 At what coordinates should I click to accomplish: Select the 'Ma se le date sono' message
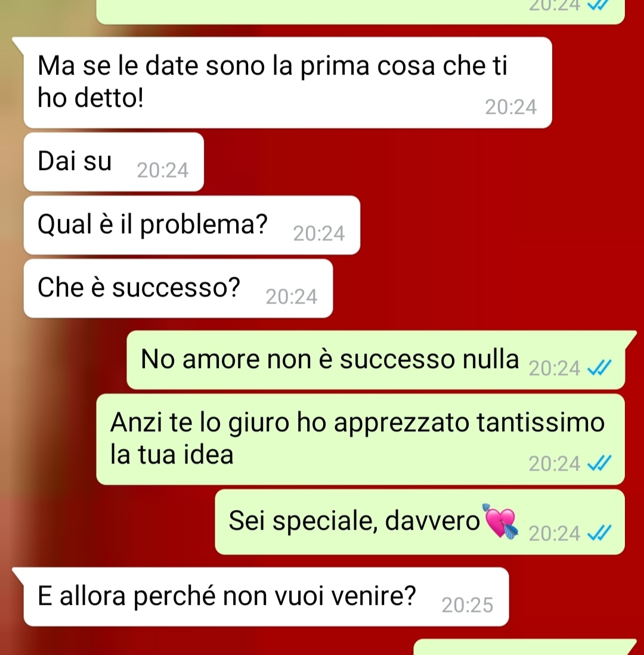(x=288, y=82)
